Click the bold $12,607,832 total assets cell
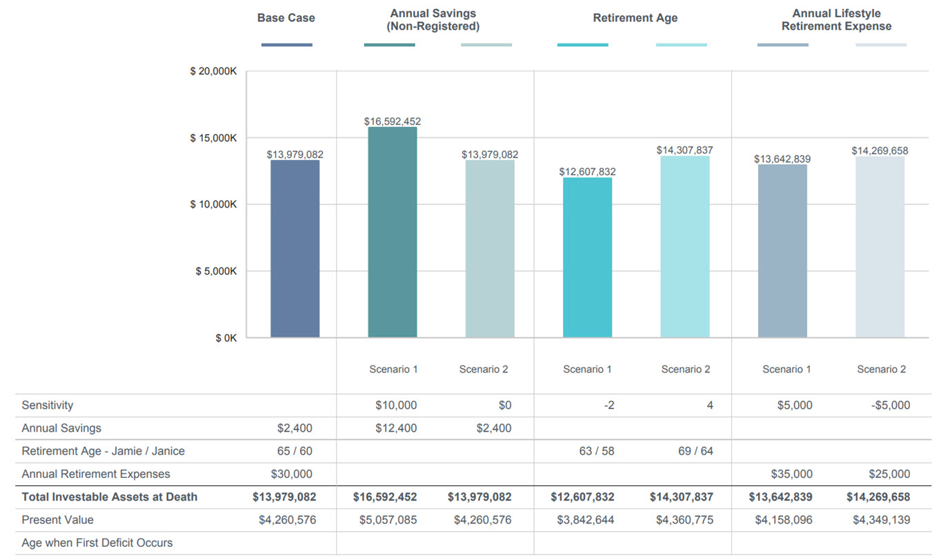 [583, 497]
